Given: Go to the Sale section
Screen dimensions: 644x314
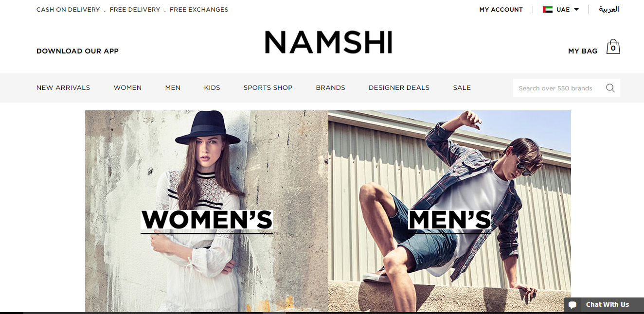Looking at the screenshot, I should 462,87.
